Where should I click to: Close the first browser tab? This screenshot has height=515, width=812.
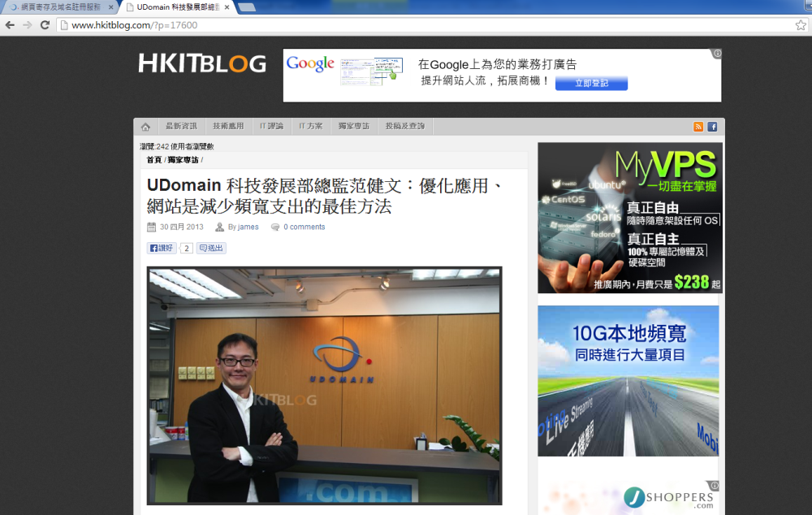[x=110, y=7]
